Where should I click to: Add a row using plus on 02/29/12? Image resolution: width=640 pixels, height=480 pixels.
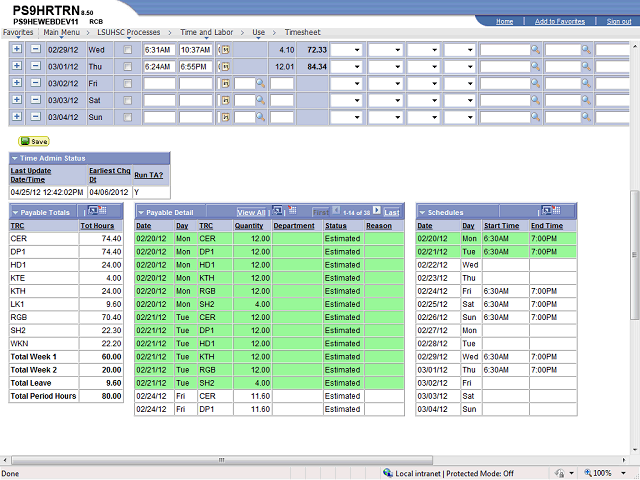pyautogui.click(x=17, y=49)
